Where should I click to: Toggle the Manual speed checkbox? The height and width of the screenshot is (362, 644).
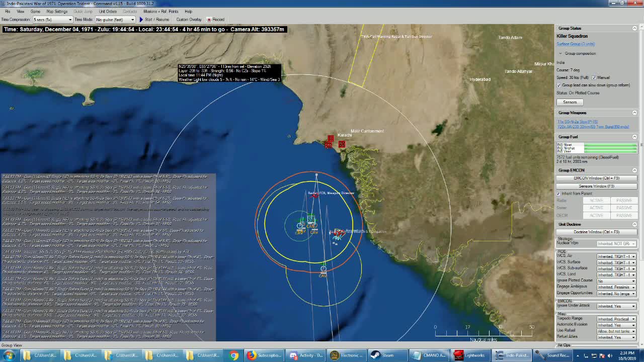click(594, 77)
